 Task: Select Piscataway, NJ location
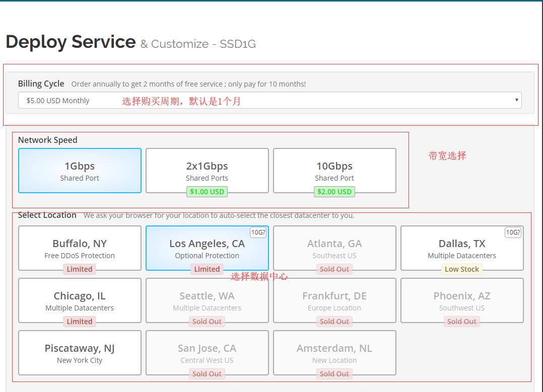point(80,352)
